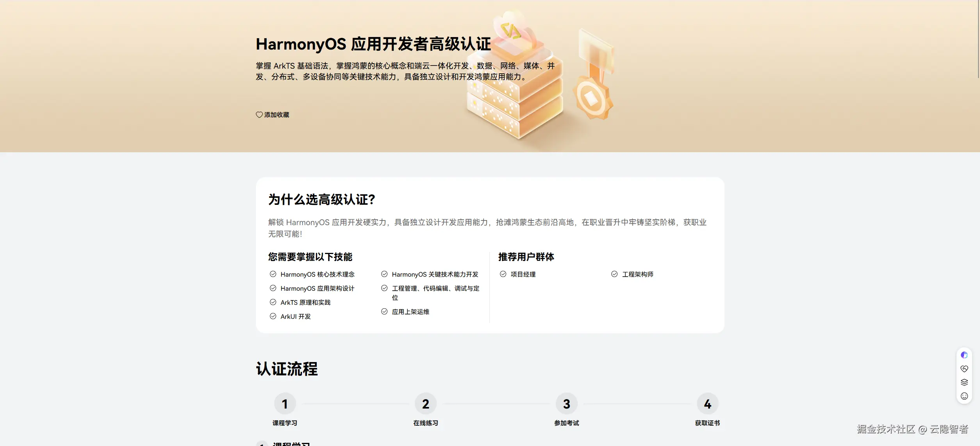Viewport: 980px width, 446px height.
Task: Click the page vertical scrollbar thumb
Action: pyautogui.click(x=978, y=39)
